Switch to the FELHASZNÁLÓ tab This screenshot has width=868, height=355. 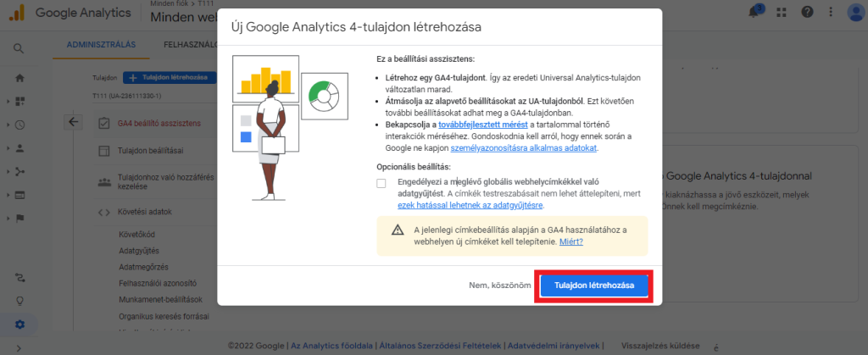tap(189, 45)
